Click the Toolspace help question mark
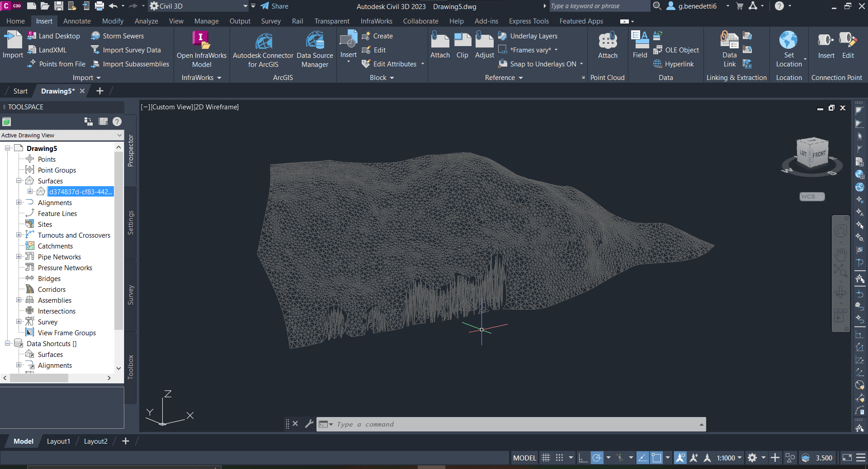 (117, 122)
